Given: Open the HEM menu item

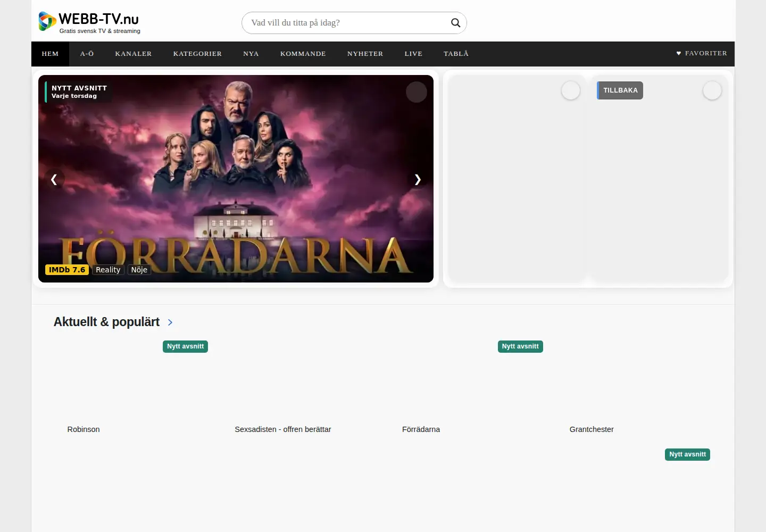Looking at the screenshot, I should (50, 54).
